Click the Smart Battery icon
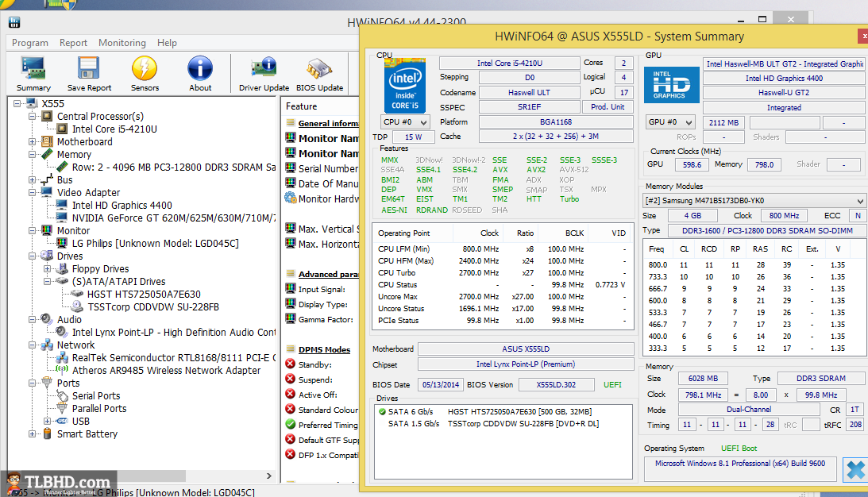Viewport: 868px width, 497px height. click(x=48, y=434)
